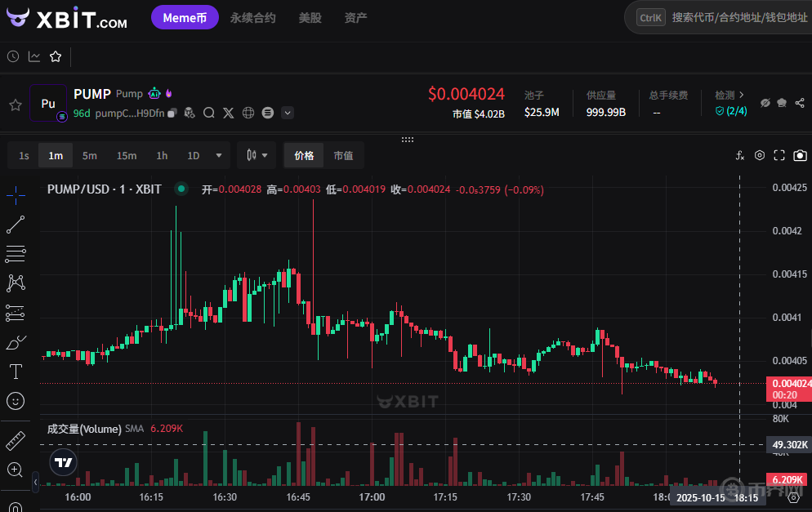Select the 1s timeframe
812x512 pixels.
coord(24,155)
